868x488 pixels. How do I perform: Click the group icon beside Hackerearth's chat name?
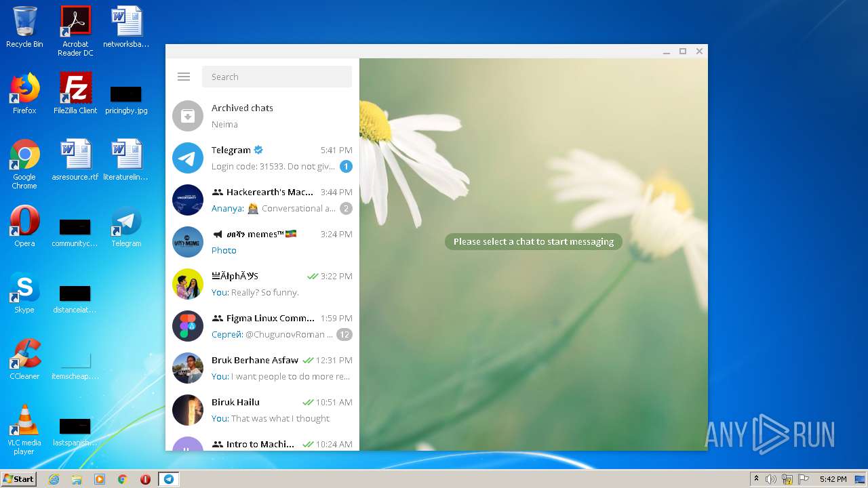pyautogui.click(x=218, y=192)
